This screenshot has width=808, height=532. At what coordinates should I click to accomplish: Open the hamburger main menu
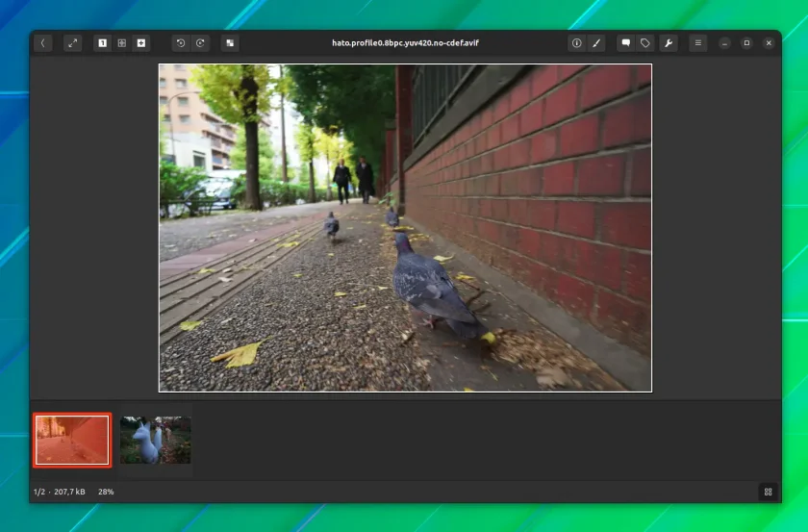[698, 43]
